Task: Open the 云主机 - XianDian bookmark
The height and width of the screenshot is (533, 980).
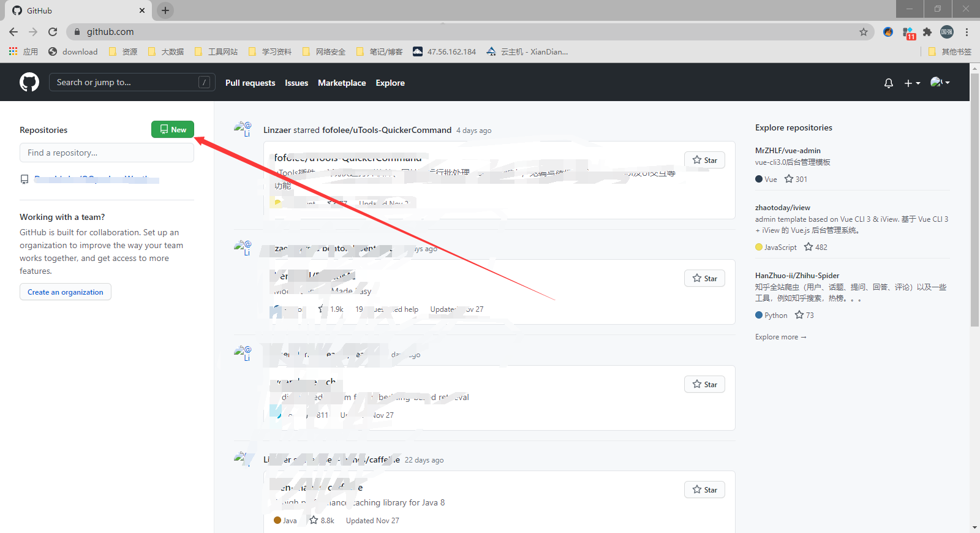Action: [527, 51]
